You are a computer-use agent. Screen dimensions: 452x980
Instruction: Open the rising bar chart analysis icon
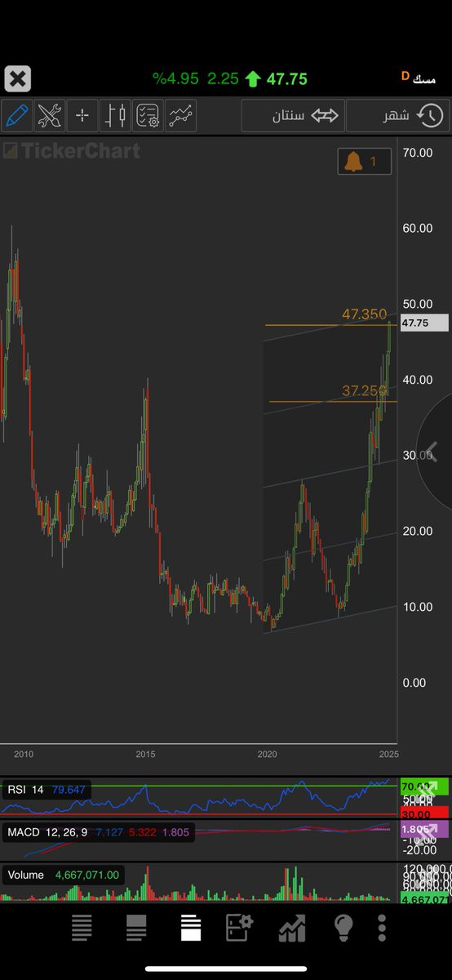point(292,928)
